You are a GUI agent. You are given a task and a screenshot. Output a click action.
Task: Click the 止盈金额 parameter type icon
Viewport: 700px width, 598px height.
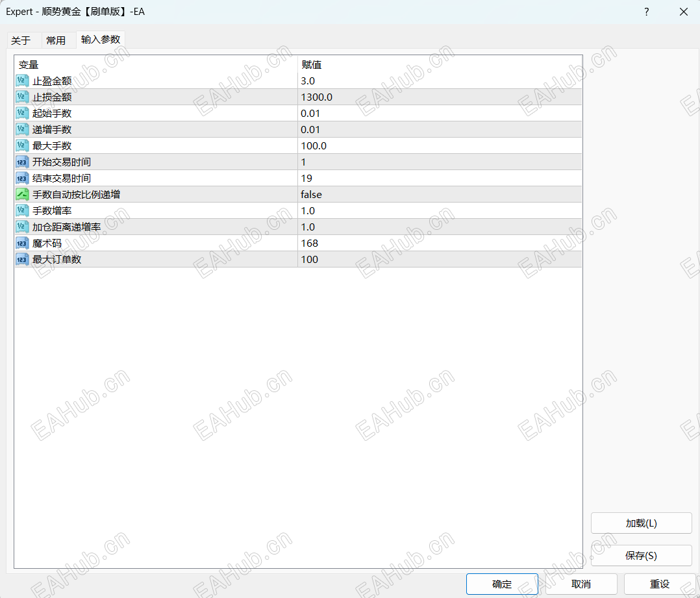pos(21,81)
